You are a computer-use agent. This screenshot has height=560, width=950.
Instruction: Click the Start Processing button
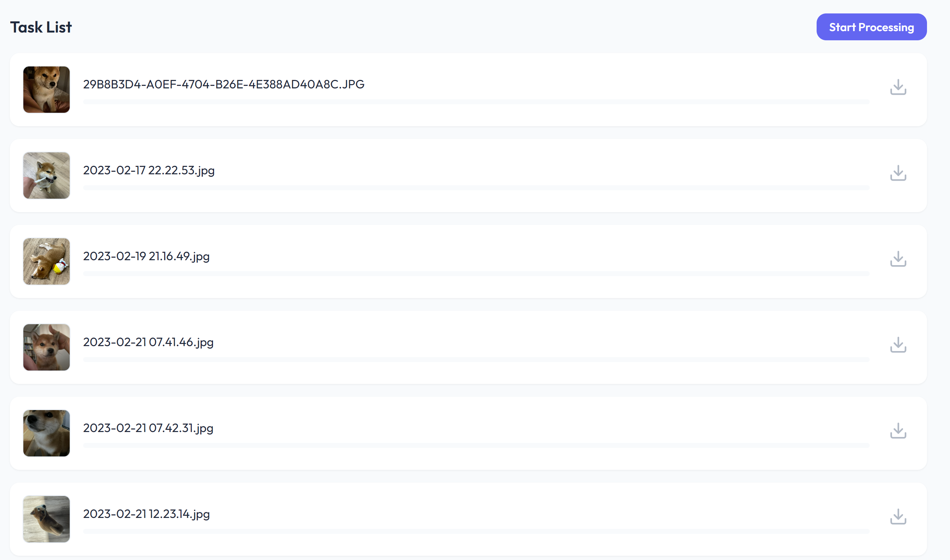pyautogui.click(x=871, y=27)
